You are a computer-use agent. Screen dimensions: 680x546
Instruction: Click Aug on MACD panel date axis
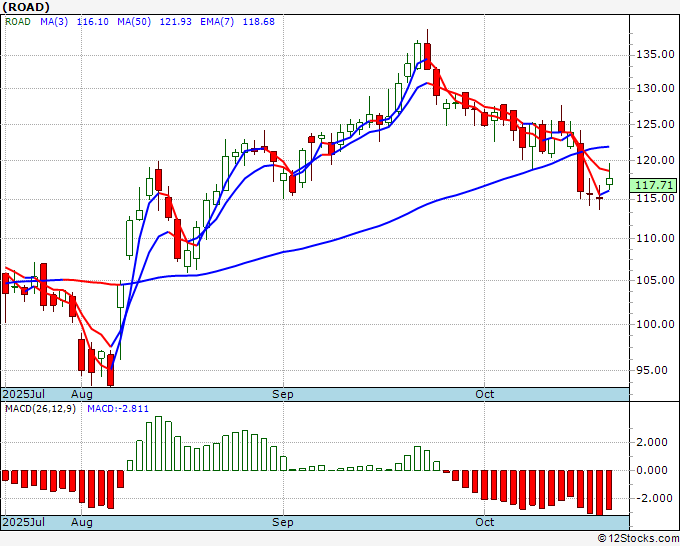(x=82, y=523)
